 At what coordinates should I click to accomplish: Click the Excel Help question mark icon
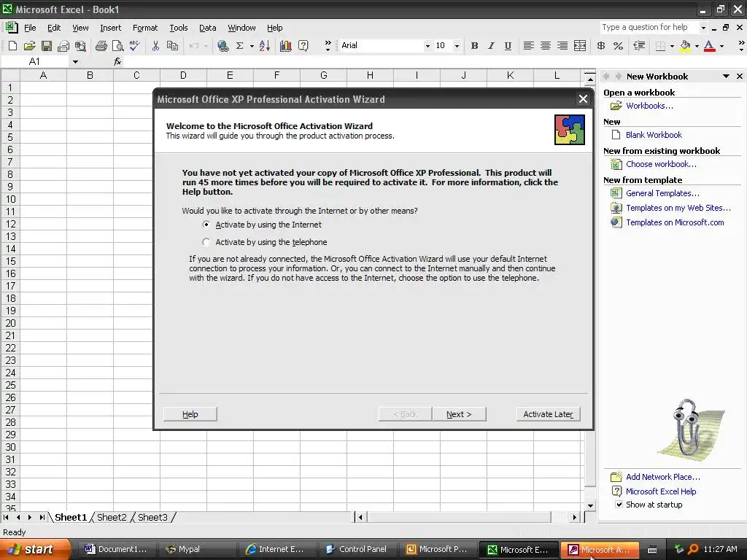tap(303, 46)
